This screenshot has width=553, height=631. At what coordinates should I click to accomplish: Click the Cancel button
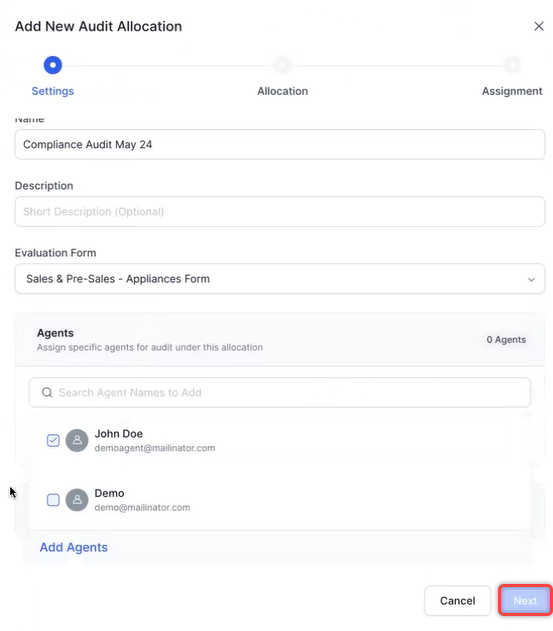point(458,601)
